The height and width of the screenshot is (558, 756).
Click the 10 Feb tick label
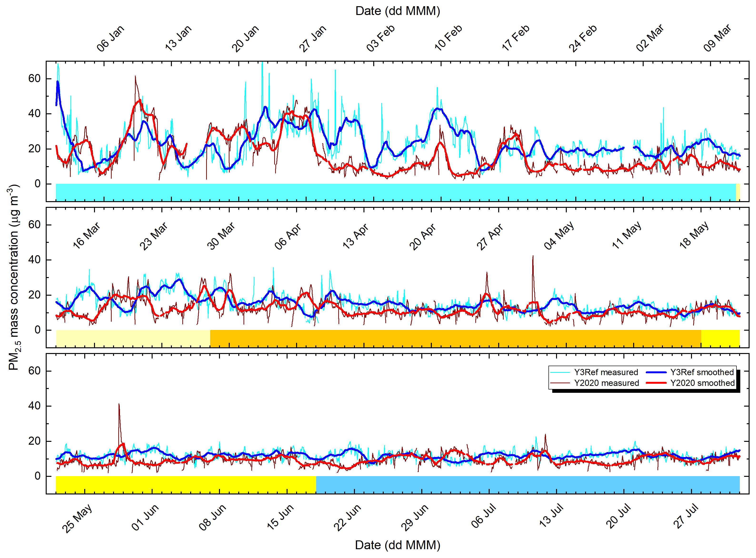[448, 38]
